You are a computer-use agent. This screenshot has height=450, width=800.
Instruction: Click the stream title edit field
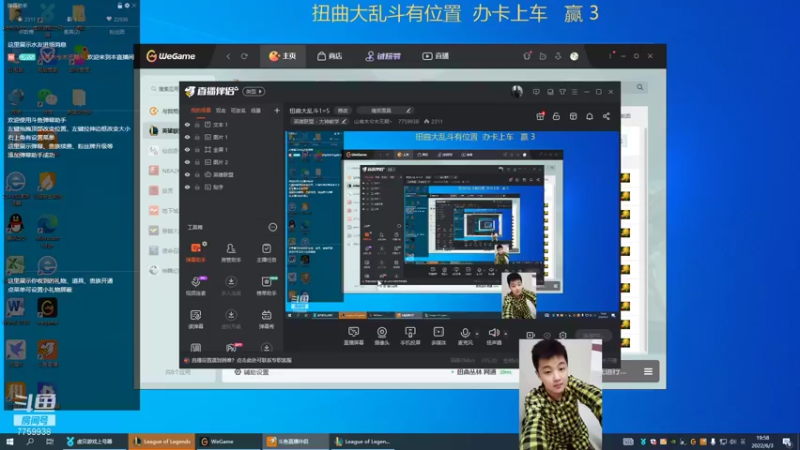pyautogui.click(x=385, y=111)
